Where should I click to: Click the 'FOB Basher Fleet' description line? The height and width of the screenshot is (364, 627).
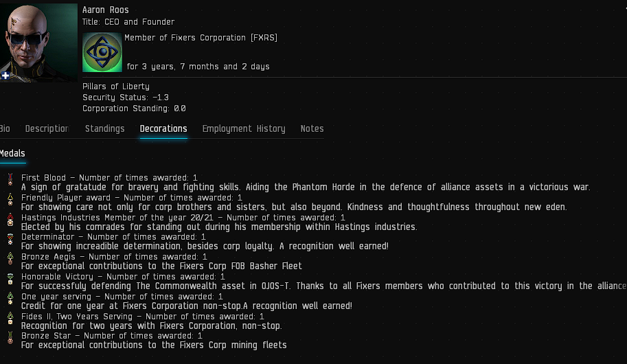[x=161, y=266]
